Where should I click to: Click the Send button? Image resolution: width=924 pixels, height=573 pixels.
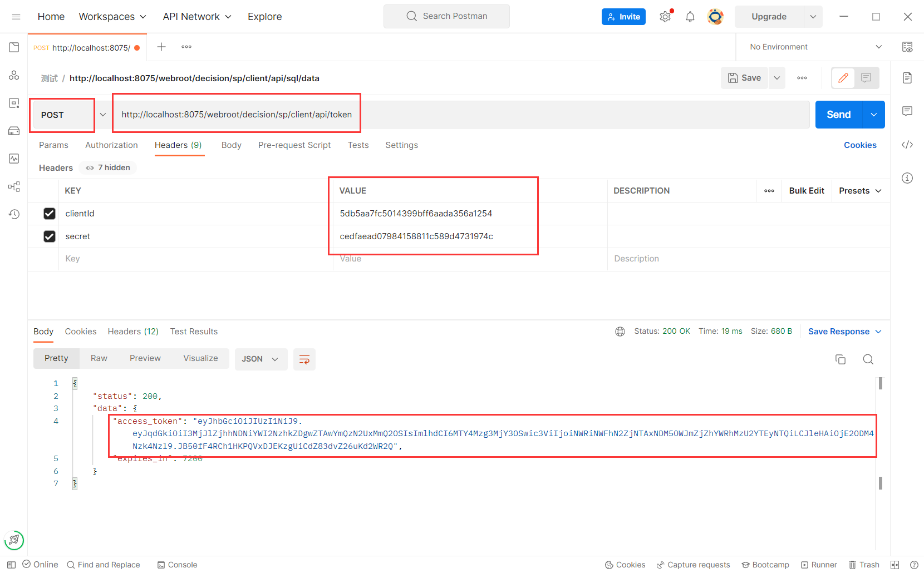tap(838, 115)
